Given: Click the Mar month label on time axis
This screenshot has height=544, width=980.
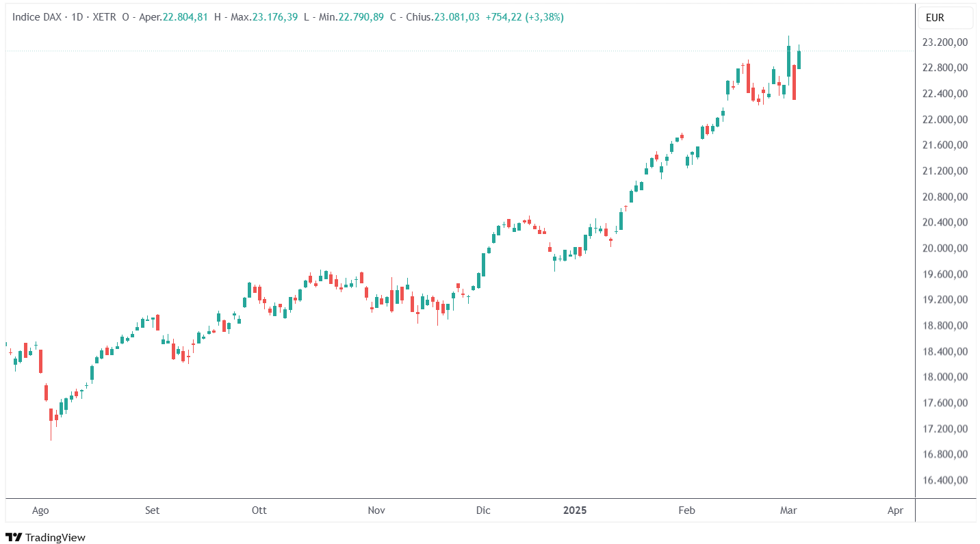Looking at the screenshot, I should point(788,510).
